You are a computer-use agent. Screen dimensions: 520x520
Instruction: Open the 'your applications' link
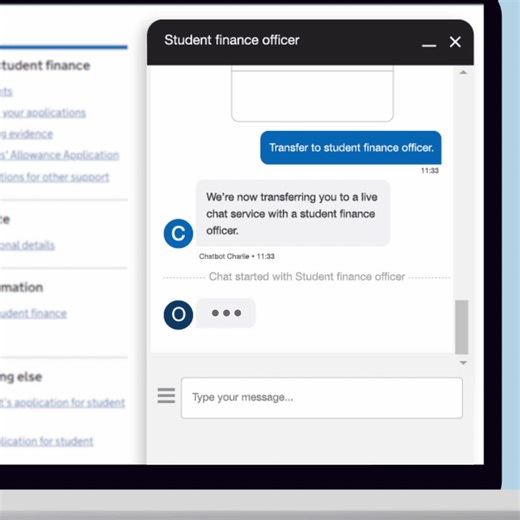pyautogui.click(x=43, y=113)
